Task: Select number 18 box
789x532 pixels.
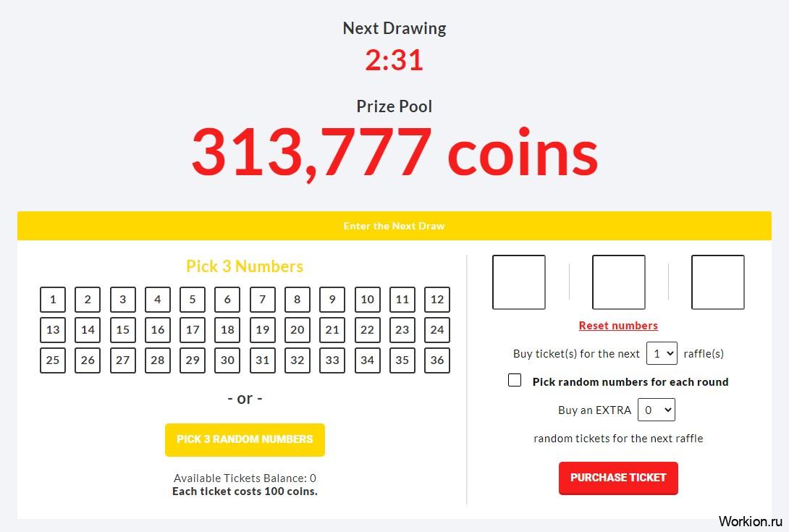Action: [x=227, y=329]
